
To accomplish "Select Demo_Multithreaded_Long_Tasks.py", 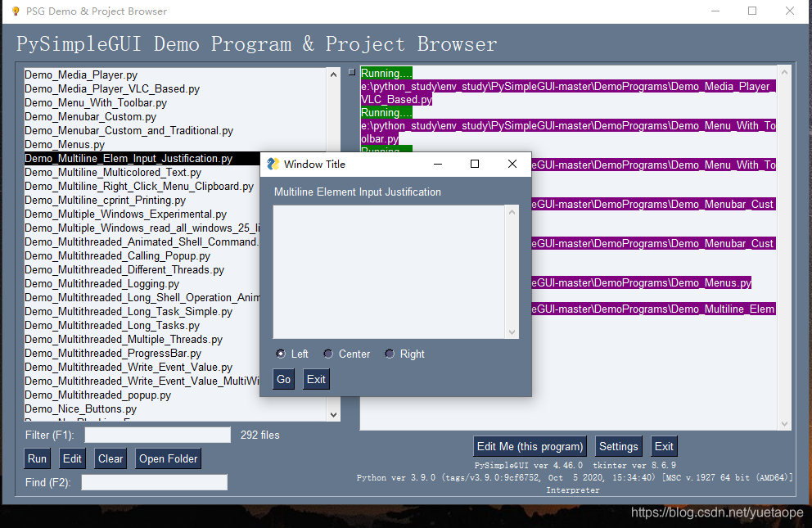I will click(x=142, y=326).
